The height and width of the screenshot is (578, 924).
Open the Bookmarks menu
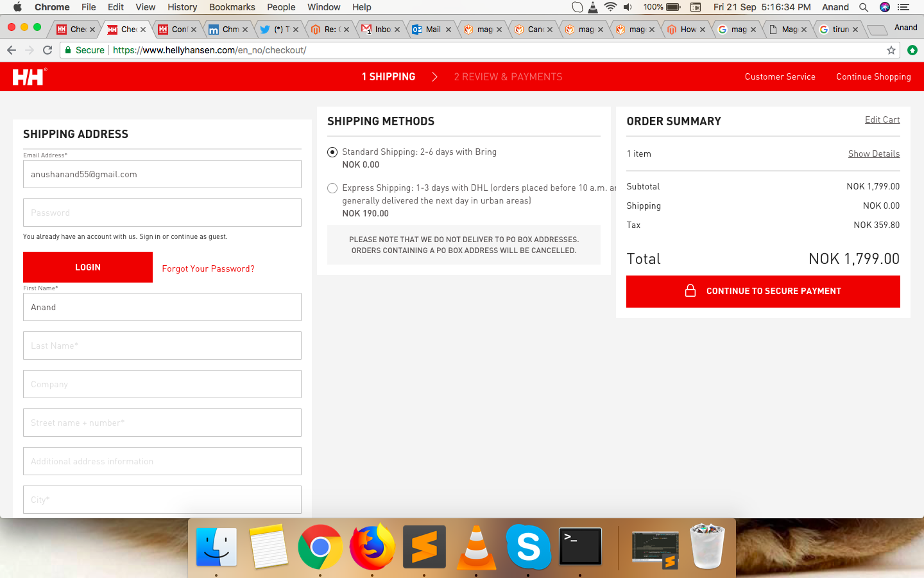point(232,7)
